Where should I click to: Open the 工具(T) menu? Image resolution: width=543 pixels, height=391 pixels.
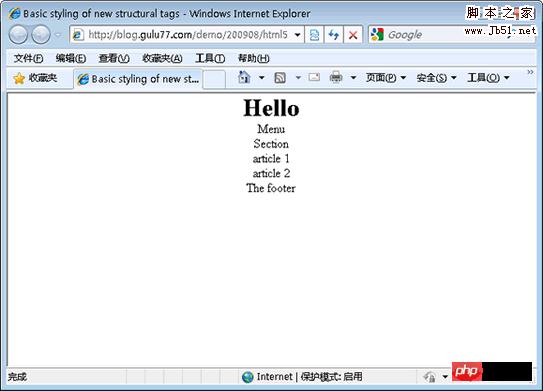pos(210,58)
